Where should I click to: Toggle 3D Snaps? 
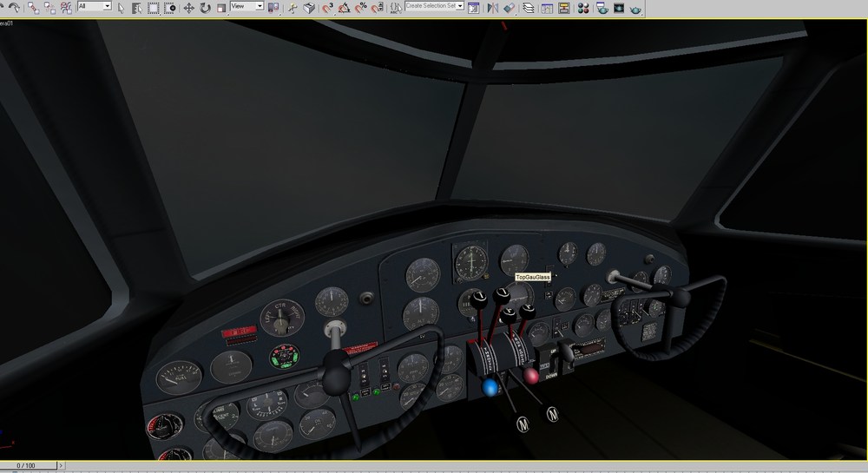click(328, 8)
